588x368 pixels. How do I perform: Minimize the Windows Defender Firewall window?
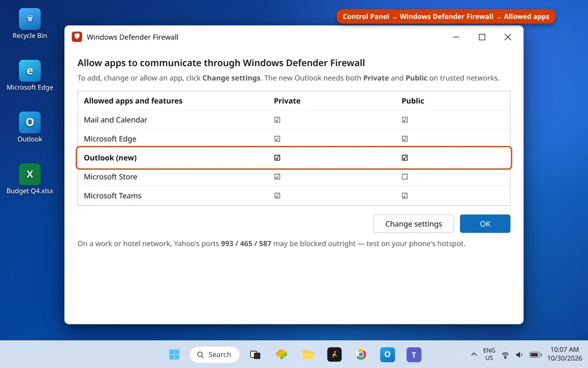pyautogui.click(x=457, y=37)
